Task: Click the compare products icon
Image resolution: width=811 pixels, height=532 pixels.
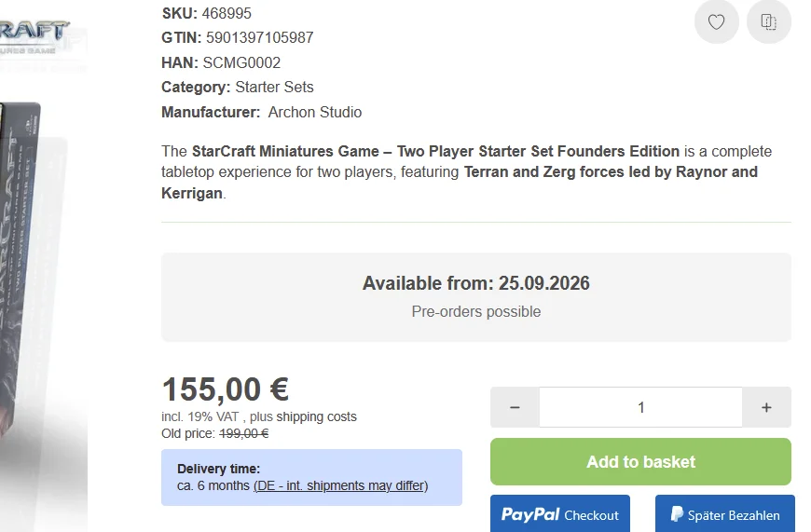Action: click(x=769, y=21)
